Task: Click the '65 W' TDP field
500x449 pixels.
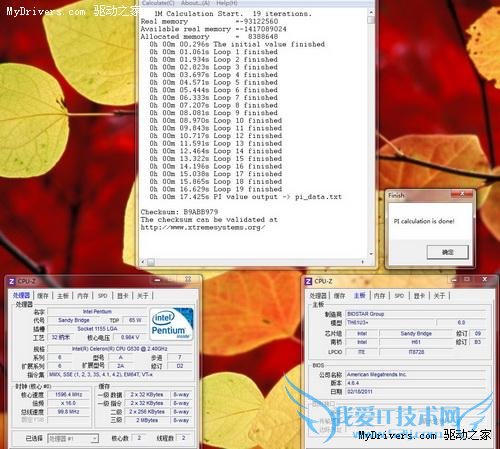Action: [135, 320]
